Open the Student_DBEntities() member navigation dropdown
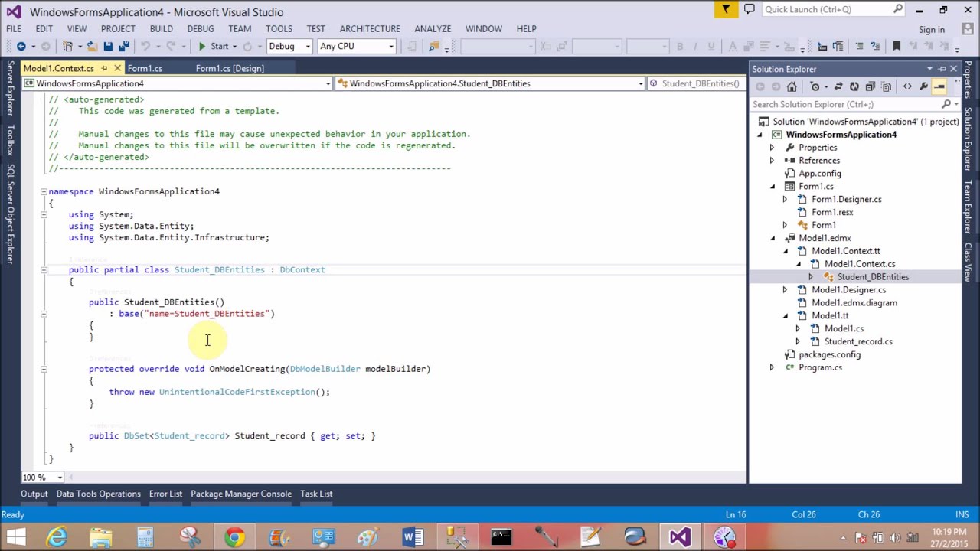980x551 pixels. [697, 83]
